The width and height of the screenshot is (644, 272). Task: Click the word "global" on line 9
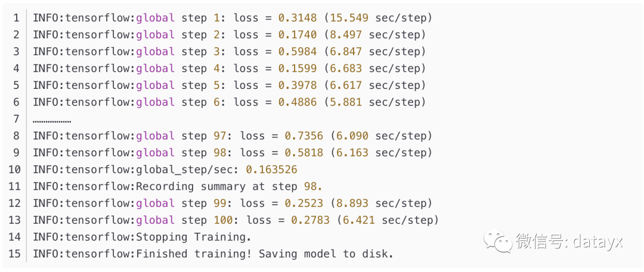click(156, 153)
